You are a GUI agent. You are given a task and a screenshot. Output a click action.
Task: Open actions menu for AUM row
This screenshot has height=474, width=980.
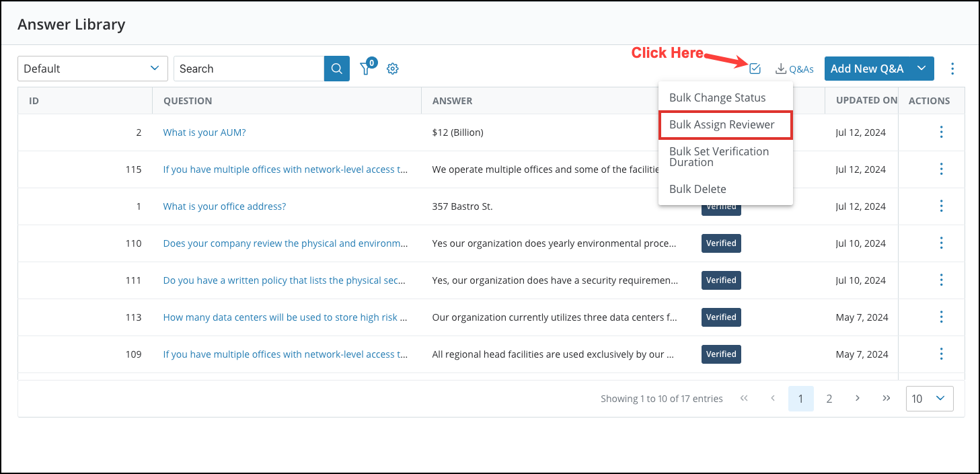pos(941,132)
